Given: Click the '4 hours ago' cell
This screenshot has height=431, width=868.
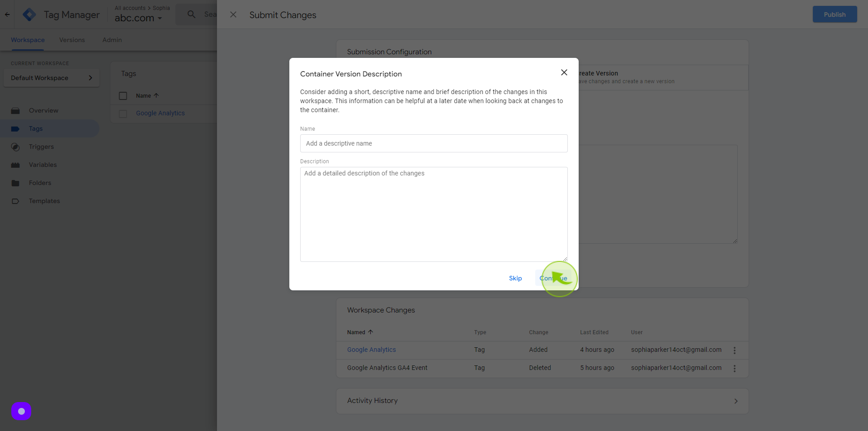Looking at the screenshot, I should (x=597, y=350).
